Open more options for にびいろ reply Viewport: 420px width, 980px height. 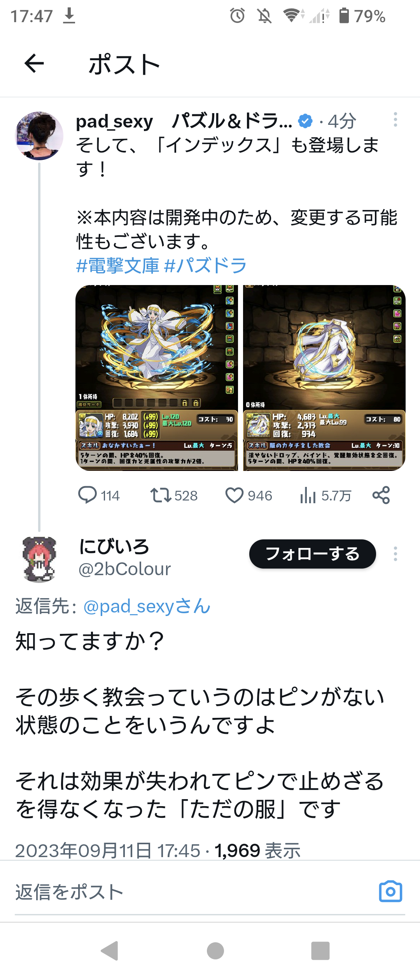pos(395,554)
